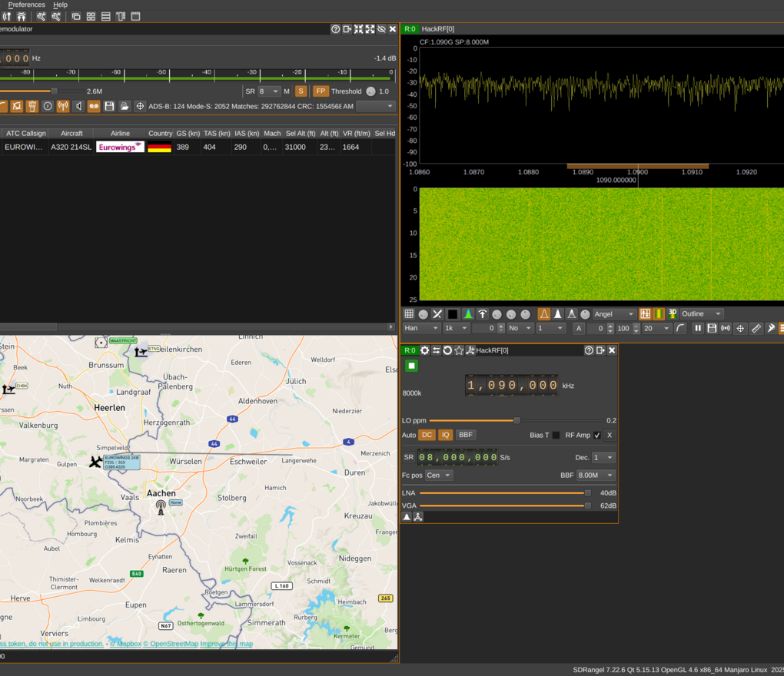Click the spectrum ruler measurement icon

756,328
